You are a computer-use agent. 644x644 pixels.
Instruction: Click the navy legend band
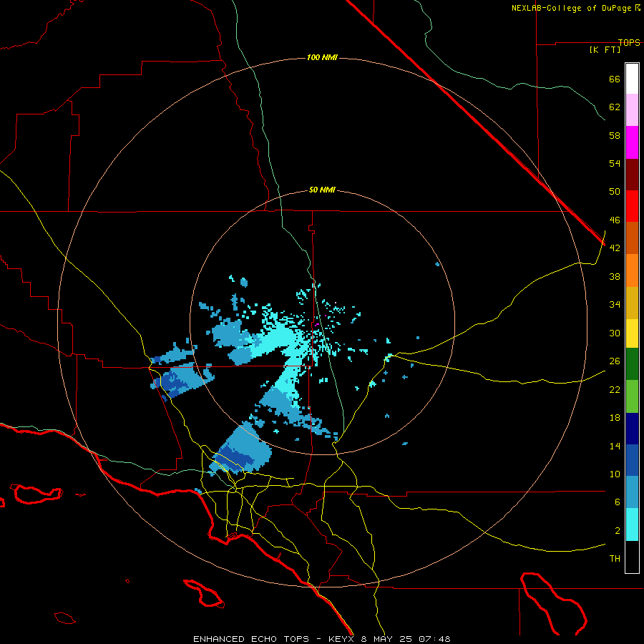point(632,429)
